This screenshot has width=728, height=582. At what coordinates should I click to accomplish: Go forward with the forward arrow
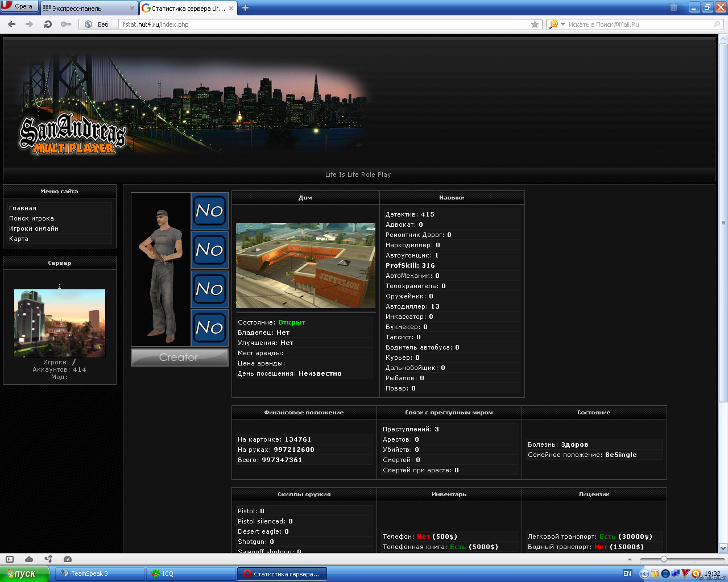tap(30, 24)
